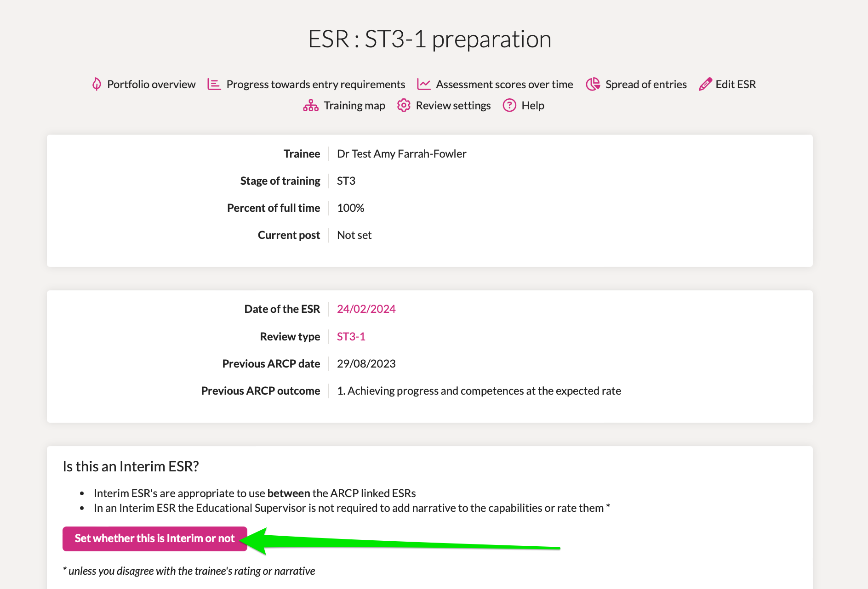The height and width of the screenshot is (589, 868).
Task: Open Progress towards entry requirements
Action: pos(316,84)
